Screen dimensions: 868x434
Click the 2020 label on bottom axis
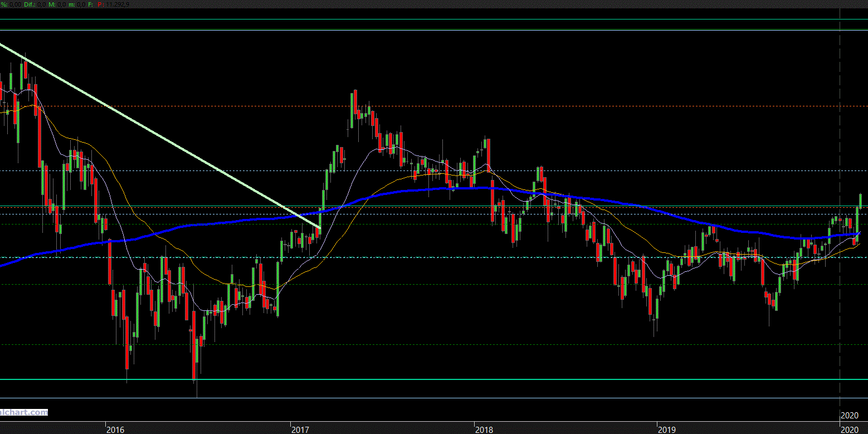(849, 430)
